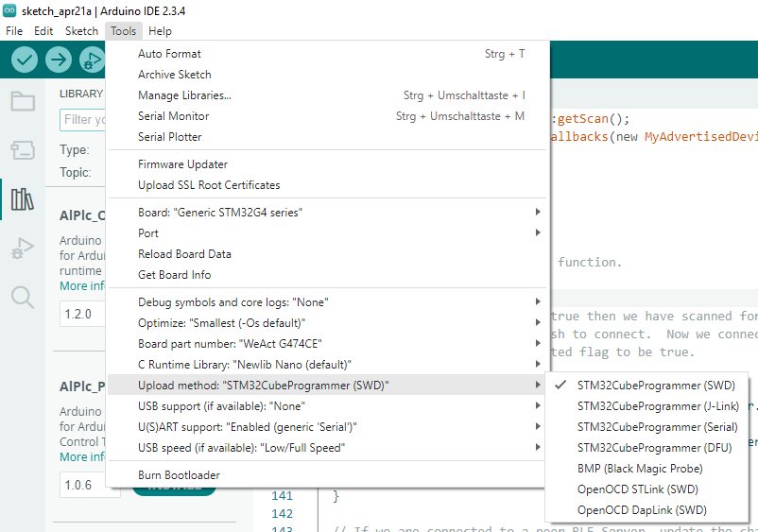758x532 pixels.
Task: Expand U(S)ART support submenu
Action: [329, 427]
